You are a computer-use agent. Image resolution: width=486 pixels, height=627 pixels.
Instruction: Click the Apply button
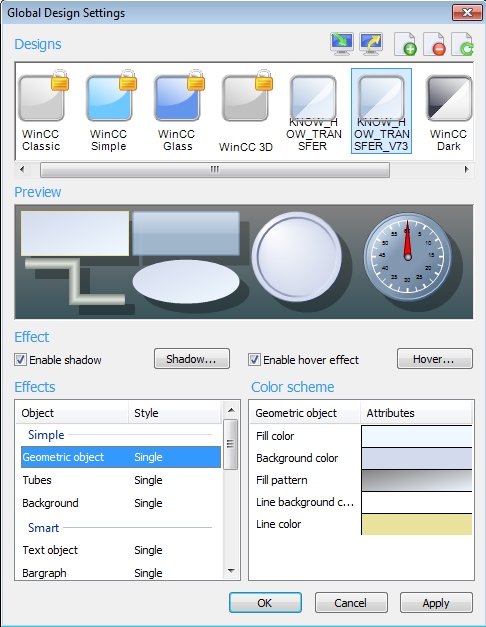[436, 603]
